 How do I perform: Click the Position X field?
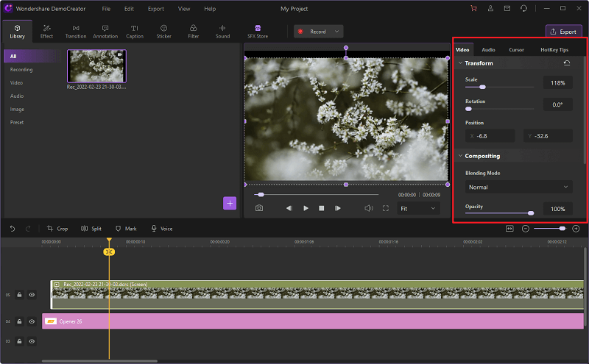490,136
